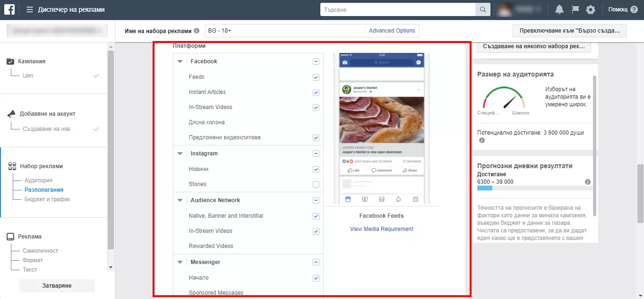The height and width of the screenshot is (299, 644).
Task: Enable Instagram Stories checkbox
Action: pyautogui.click(x=316, y=185)
